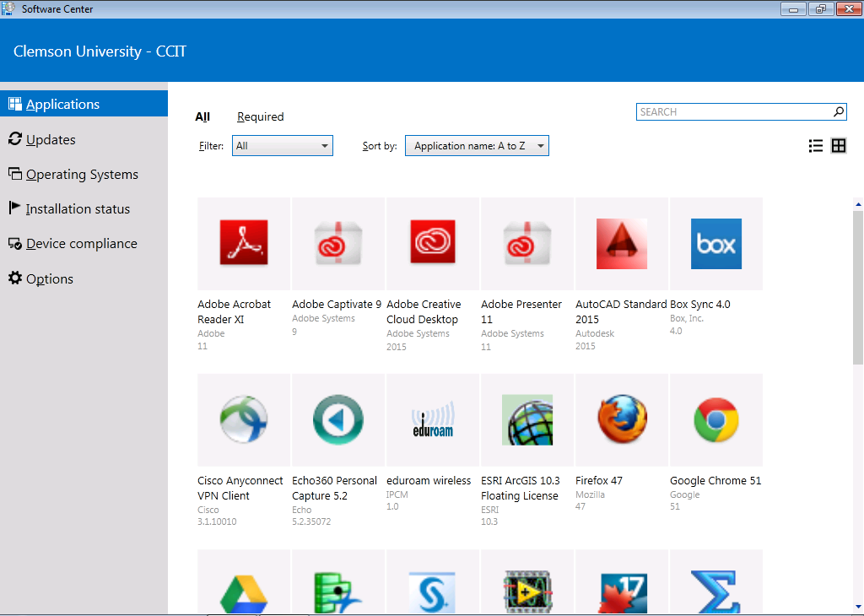Click eduroam wireless title text
The height and width of the screenshot is (616, 864).
click(x=429, y=480)
